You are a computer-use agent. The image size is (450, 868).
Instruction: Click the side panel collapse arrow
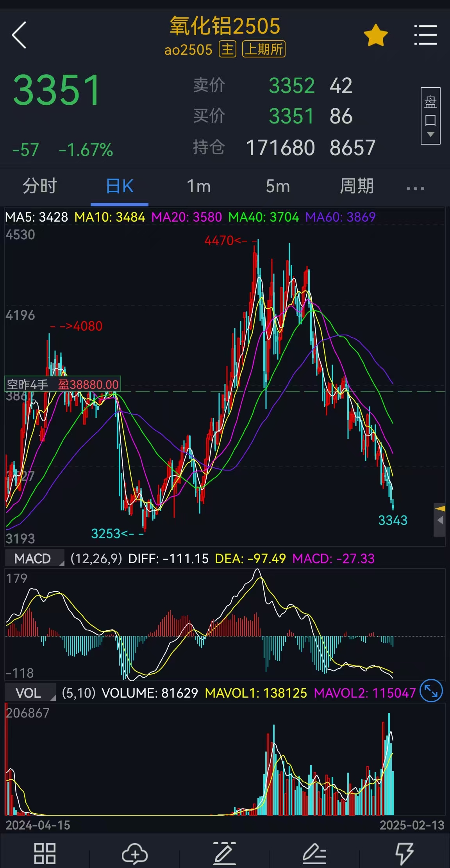[440, 520]
